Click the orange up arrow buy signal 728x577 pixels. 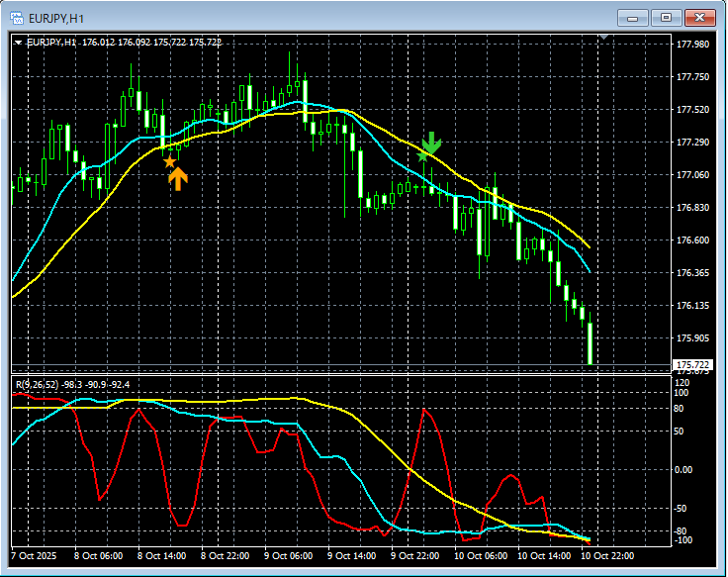coord(177,179)
